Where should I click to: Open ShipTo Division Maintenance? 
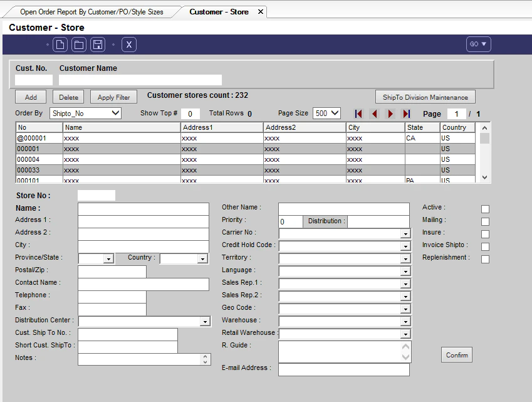click(x=425, y=97)
